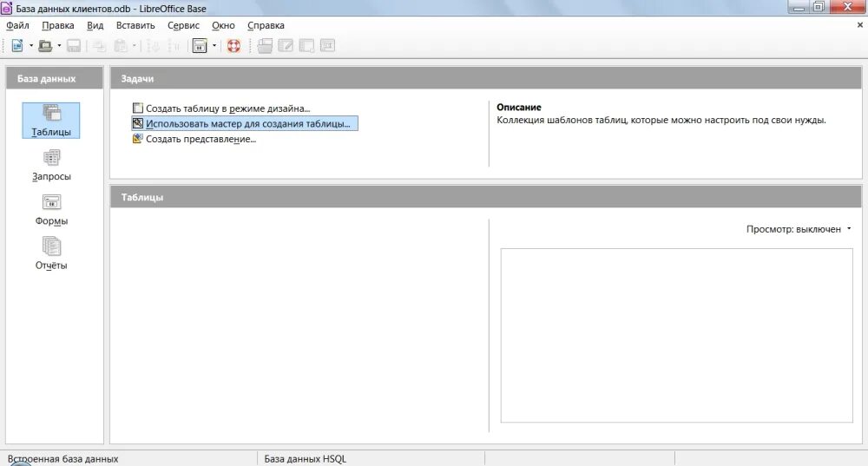This screenshot has height=466, width=868.
Task: Click the Open file folder icon
Action: (45, 46)
